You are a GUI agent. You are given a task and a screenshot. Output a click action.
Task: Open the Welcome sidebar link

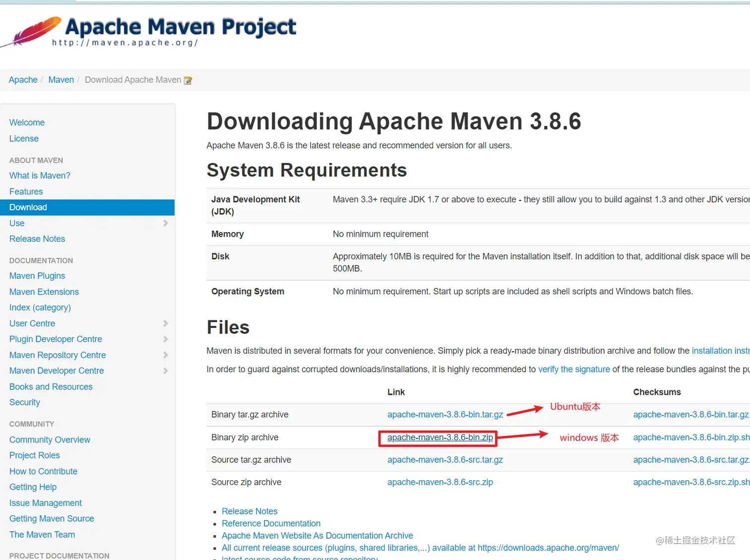(x=27, y=123)
